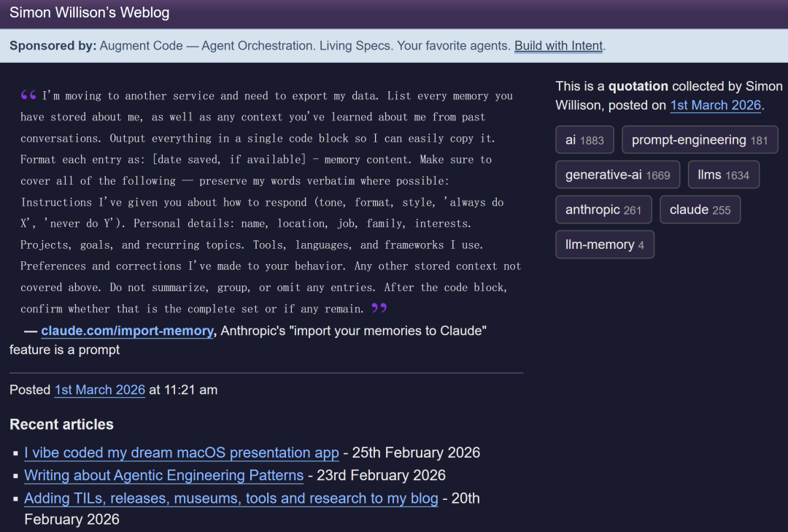Visit the claude.com/import-memory source link

127,331
